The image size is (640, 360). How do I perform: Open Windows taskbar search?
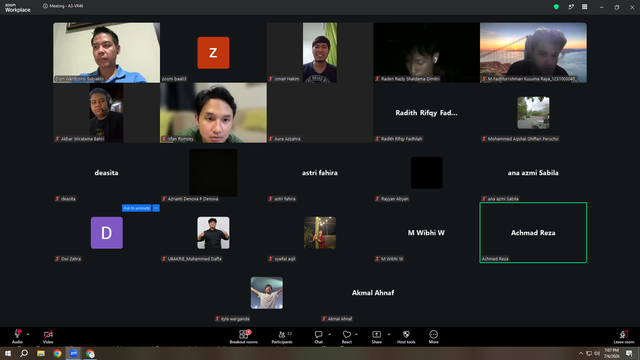pos(24,353)
